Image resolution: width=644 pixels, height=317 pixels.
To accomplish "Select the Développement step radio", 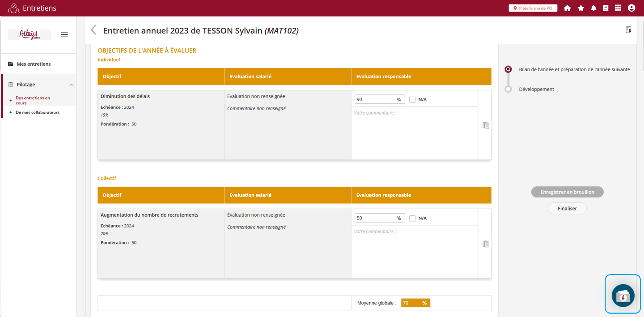I will (508, 89).
